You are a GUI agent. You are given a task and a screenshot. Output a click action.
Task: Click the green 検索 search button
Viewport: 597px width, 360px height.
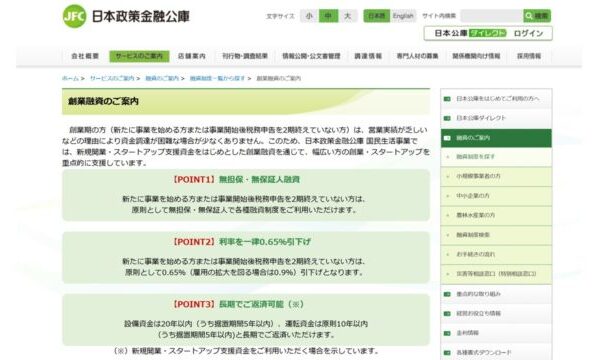(537, 16)
